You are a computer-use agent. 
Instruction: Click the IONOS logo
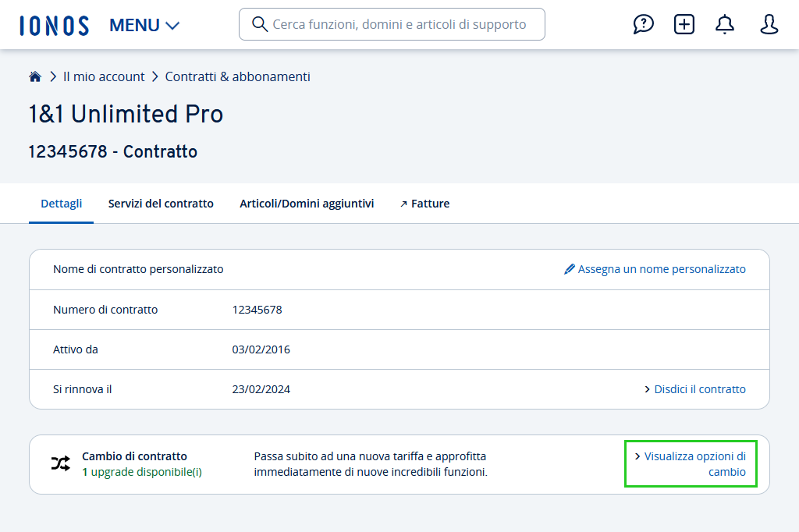[54, 26]
